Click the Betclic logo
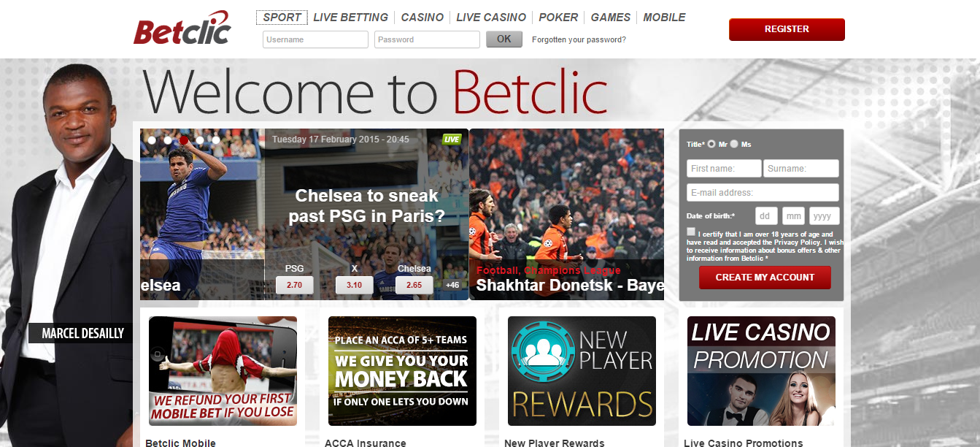Image resolution: width=980 pixels, height=447 pixels. coord(182,28)
